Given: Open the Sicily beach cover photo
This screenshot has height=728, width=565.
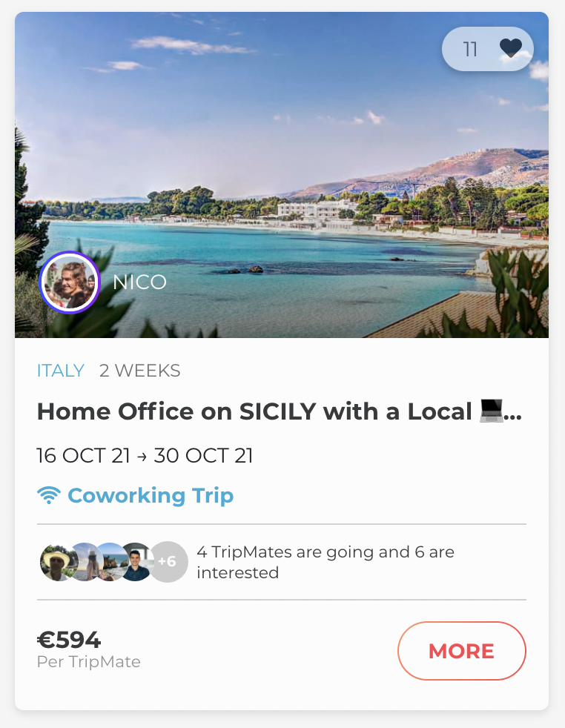Looking at the screenshot, I should (282, 148).
